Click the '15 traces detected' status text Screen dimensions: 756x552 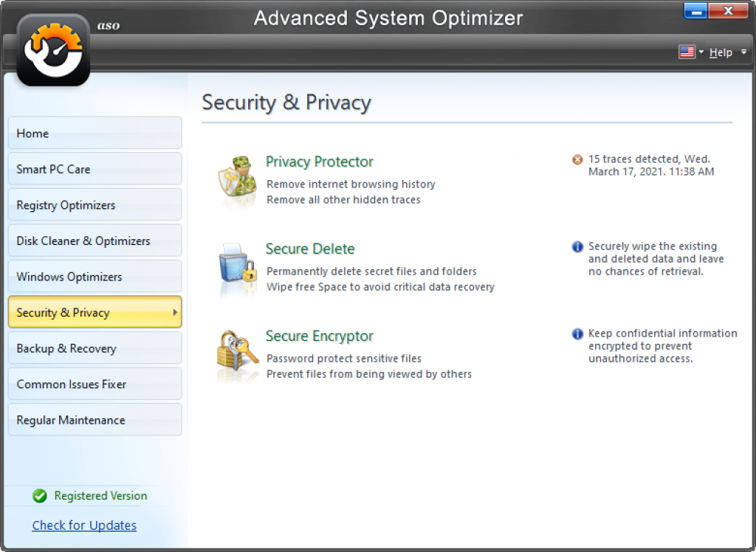[651, 165]
